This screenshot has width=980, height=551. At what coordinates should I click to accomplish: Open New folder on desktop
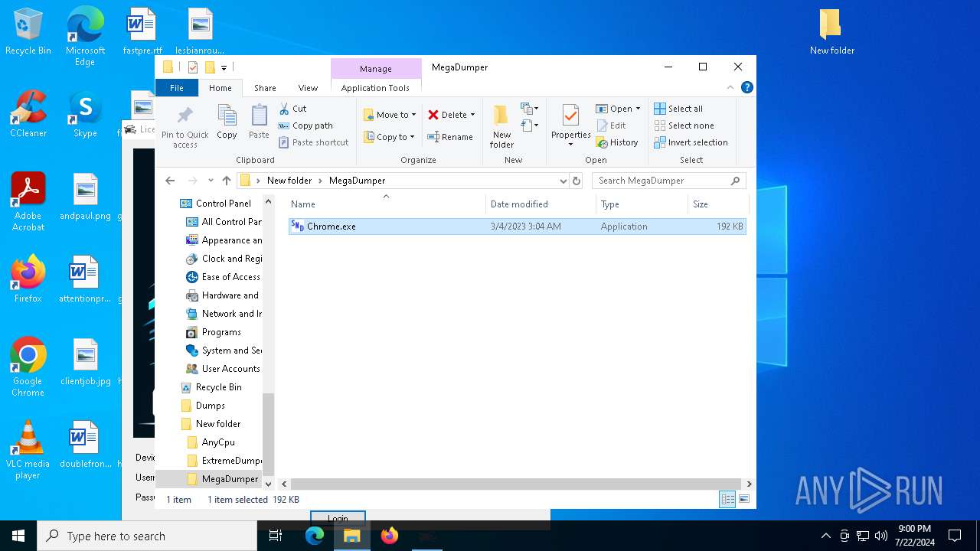pyautogui.click(x=831, y=32)
